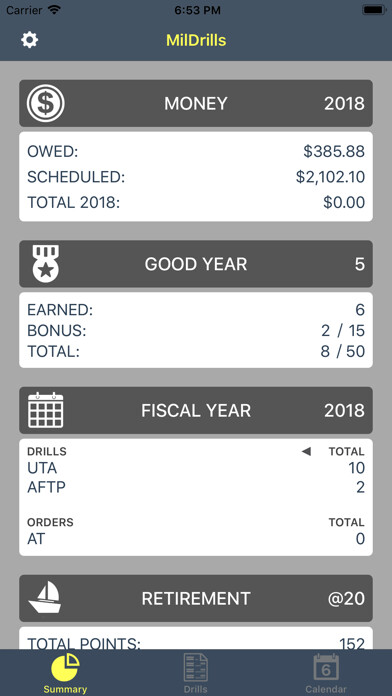Tap the medal Good Year icon
Viewport: 392px width, 696px height.
pyautogui.click(x=46, y=264)
